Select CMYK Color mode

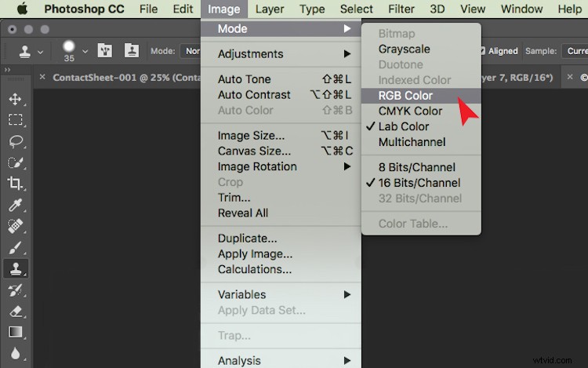[x=421, y=111]
